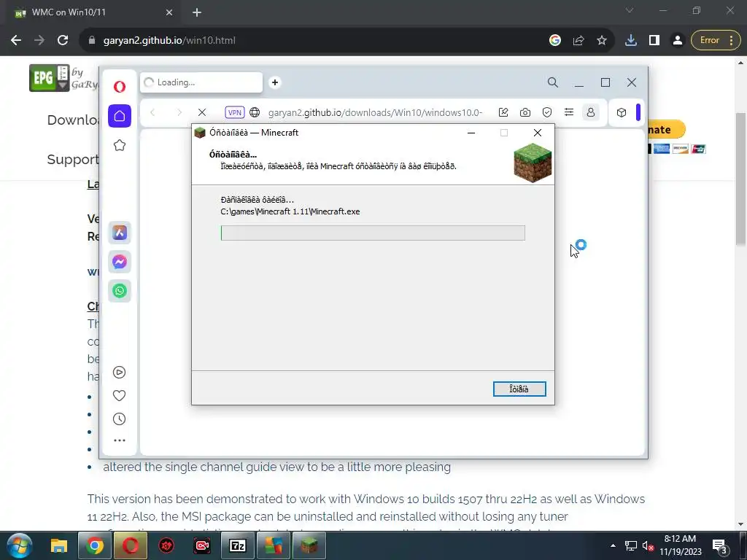
Task: Click the muted volume tray icon
Action: click(648, 546)
